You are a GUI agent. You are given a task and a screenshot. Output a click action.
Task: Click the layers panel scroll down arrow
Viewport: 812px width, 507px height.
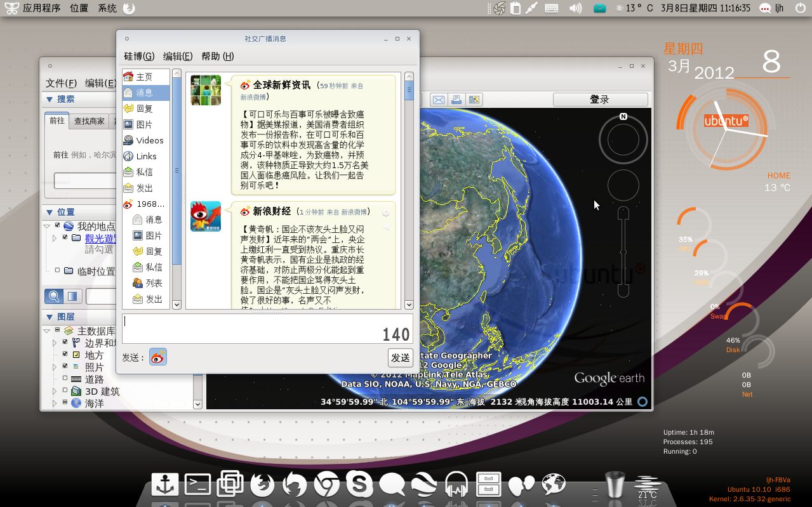(197, 404)
